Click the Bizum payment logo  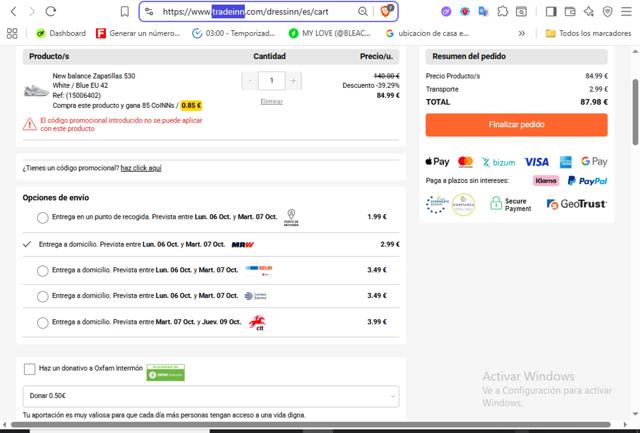(498, 162)
